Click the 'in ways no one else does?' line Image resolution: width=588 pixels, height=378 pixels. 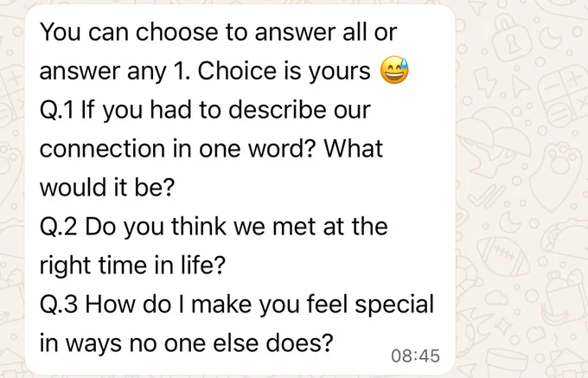click(x=187, y=343)
